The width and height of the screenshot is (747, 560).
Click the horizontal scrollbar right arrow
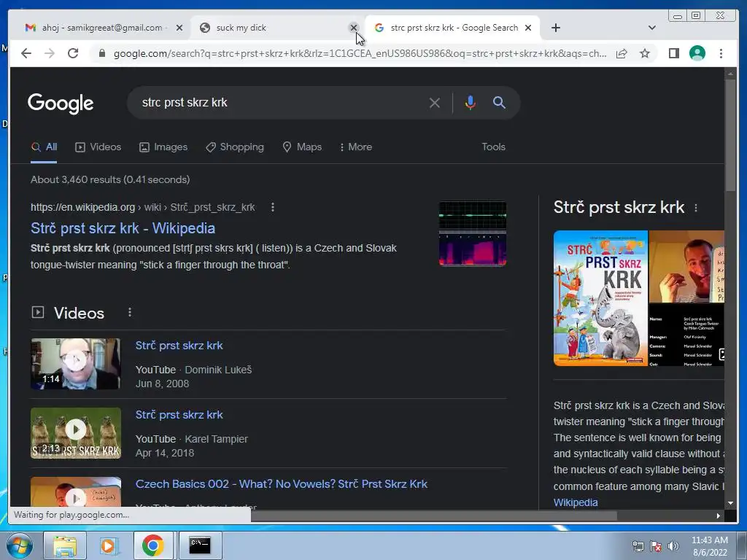click(719, 516)
